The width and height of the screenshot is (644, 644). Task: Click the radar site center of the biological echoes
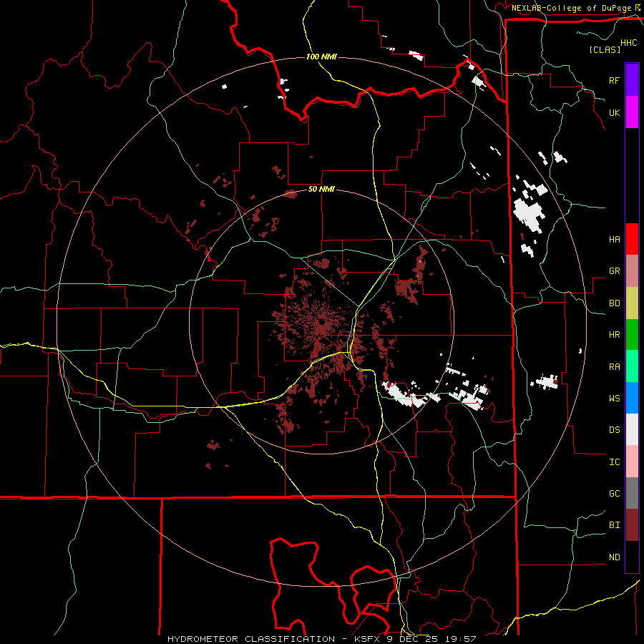[321, 321]
